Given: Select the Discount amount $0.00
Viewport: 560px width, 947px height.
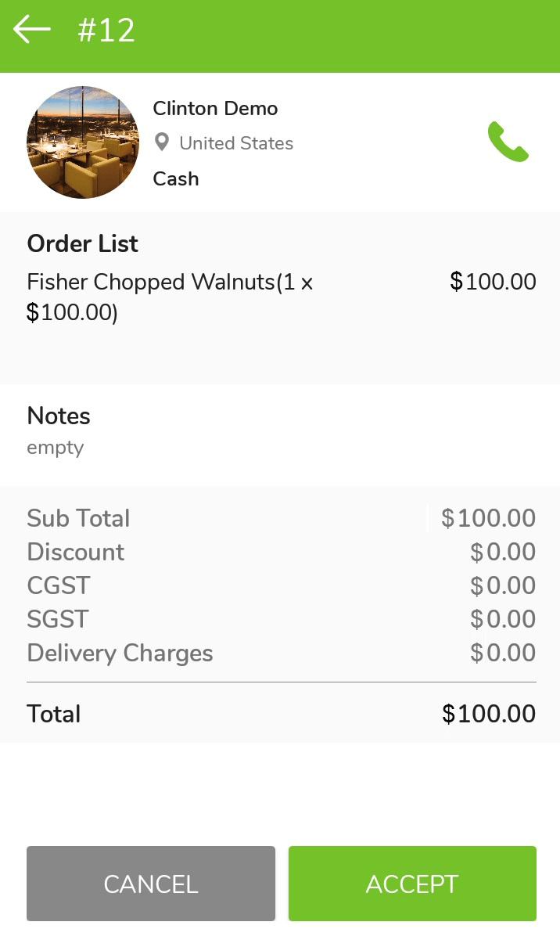Looking at the screenshot, I should tap(501, 552).
